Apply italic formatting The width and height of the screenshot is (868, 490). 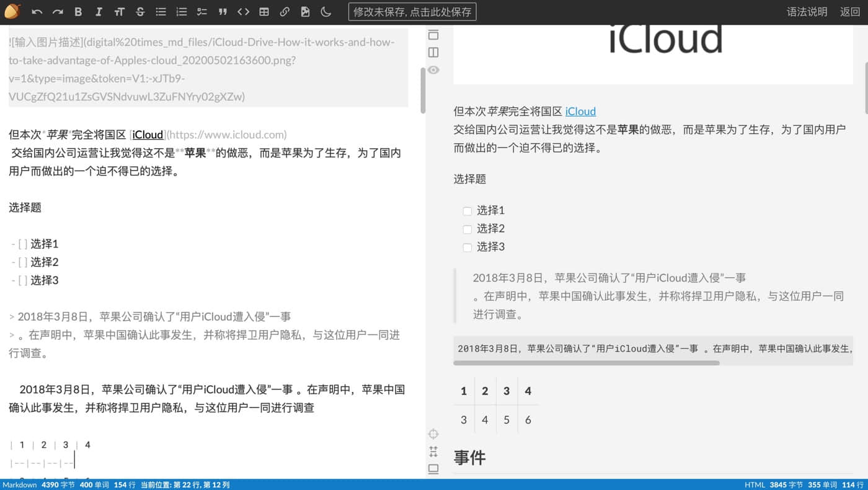99,12
